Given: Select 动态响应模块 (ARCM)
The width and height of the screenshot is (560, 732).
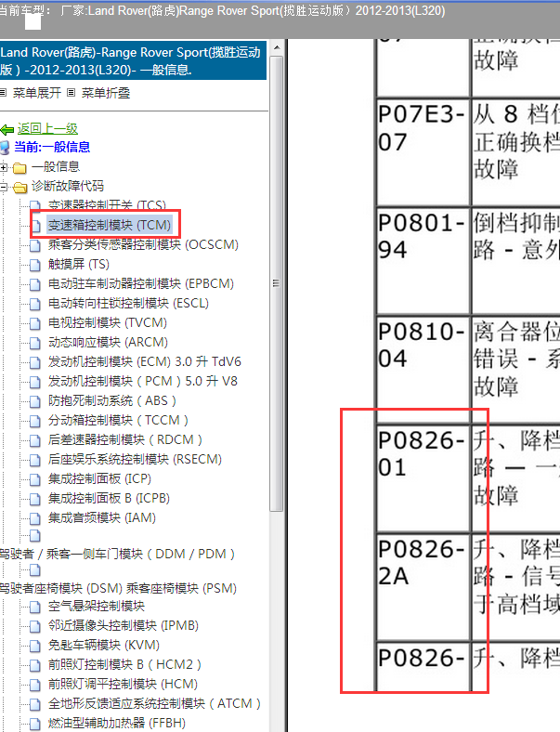Looking at the screenshot, I should coord(108,342).
